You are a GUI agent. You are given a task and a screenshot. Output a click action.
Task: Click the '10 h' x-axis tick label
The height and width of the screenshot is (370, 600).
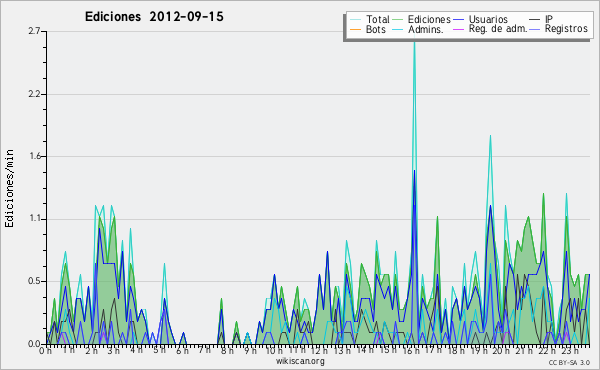[x=274, y=351]
